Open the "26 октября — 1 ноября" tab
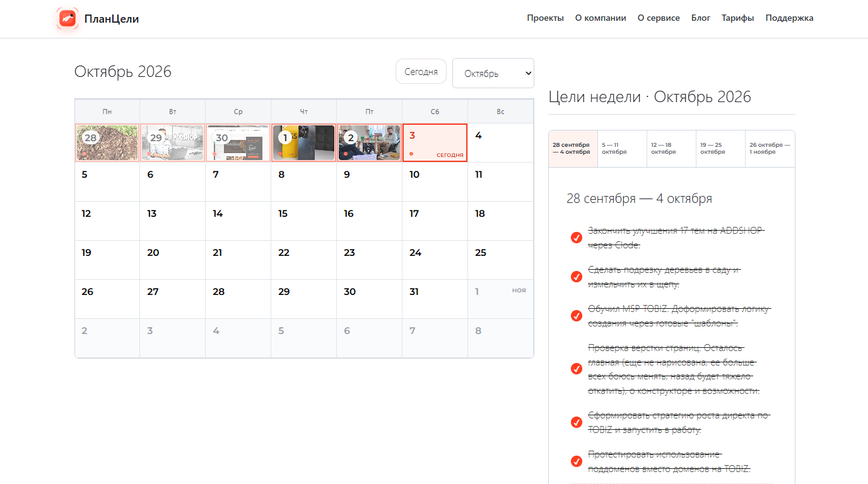This screenshot has width=868, height=484. click(x=770, y=149)
